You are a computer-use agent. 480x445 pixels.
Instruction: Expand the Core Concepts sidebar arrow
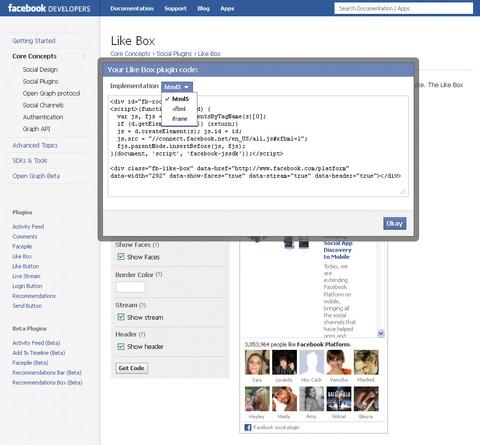tap(85, 56)
